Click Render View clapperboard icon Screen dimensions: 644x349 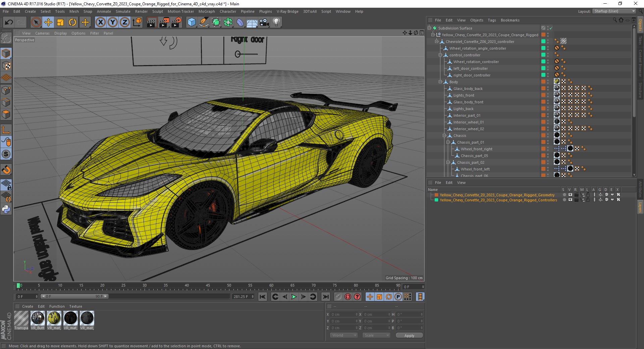152,22
